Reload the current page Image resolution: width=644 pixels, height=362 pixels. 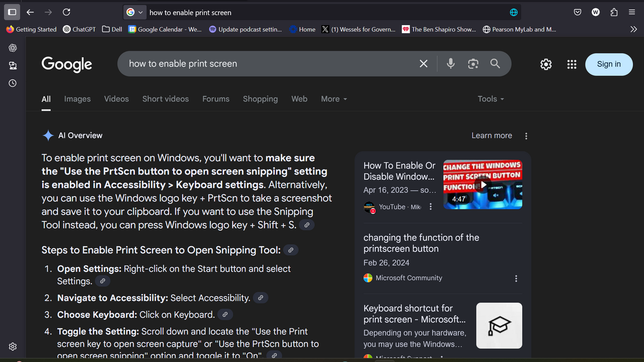pos(66,12)
